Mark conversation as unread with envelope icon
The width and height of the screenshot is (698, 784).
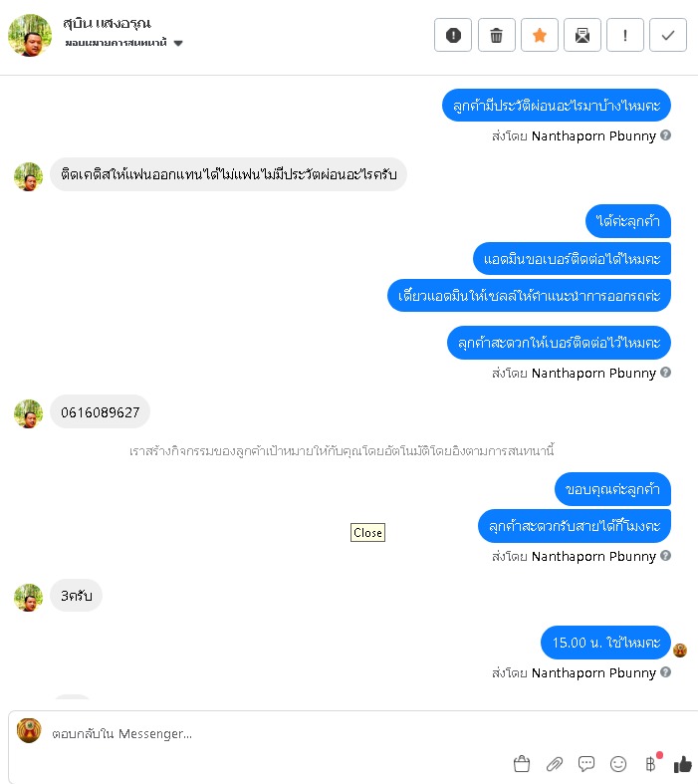[x=582, y=35]
